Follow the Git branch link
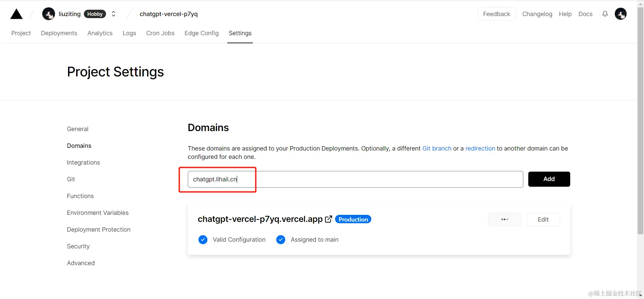 437,148
